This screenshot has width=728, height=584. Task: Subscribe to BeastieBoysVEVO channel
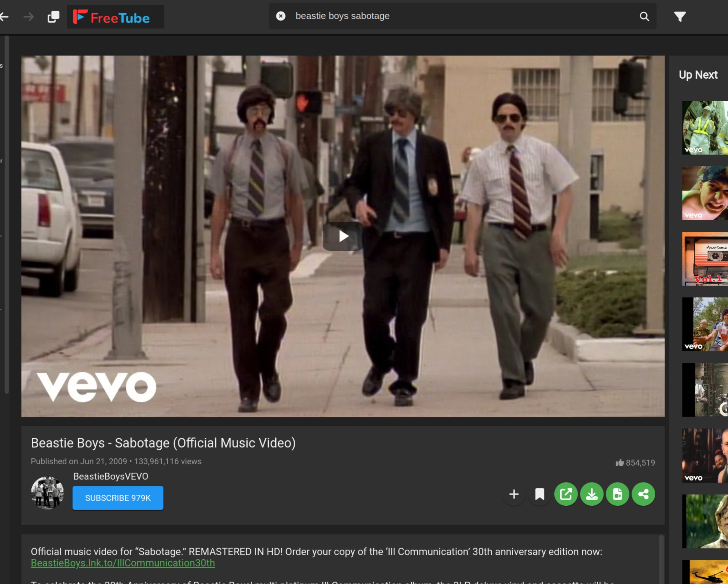[x=118, y=498]
